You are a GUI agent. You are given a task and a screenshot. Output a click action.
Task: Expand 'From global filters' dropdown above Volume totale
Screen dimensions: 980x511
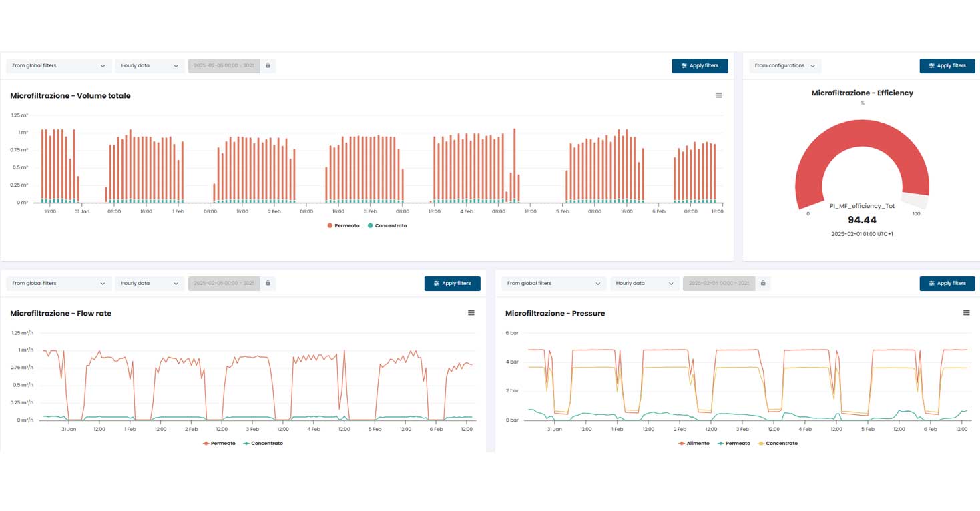coord(59,66)
